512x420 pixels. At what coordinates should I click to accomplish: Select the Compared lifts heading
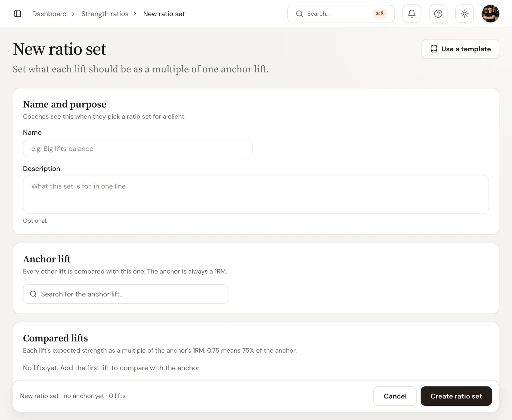55,338
